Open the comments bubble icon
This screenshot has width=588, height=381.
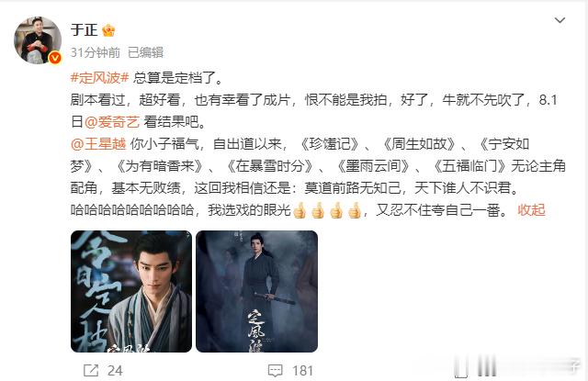(276, 371)
